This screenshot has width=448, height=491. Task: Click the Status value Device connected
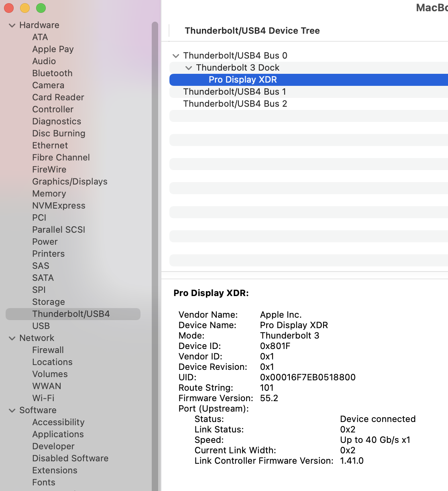click(378, 419)
